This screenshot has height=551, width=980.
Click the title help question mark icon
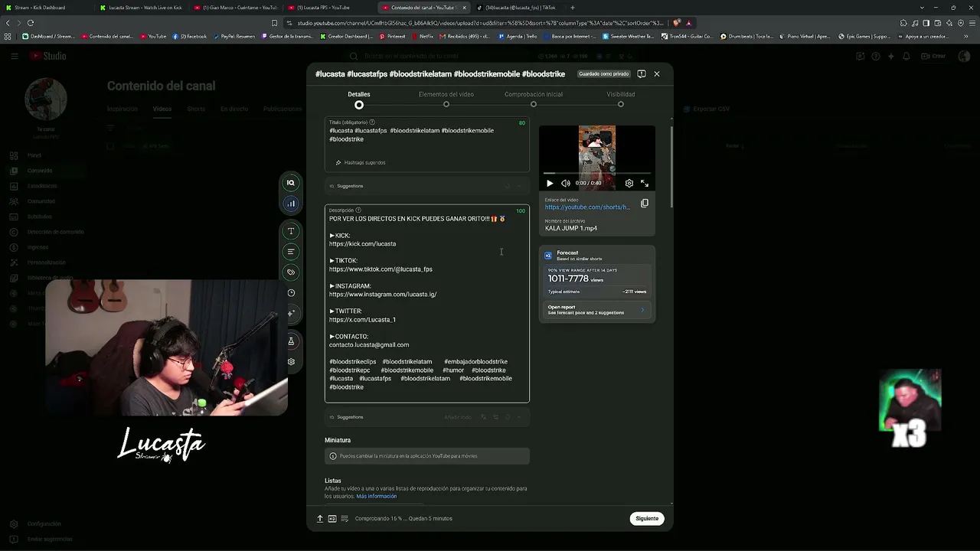pyautogui.click(x=372, y=122)
